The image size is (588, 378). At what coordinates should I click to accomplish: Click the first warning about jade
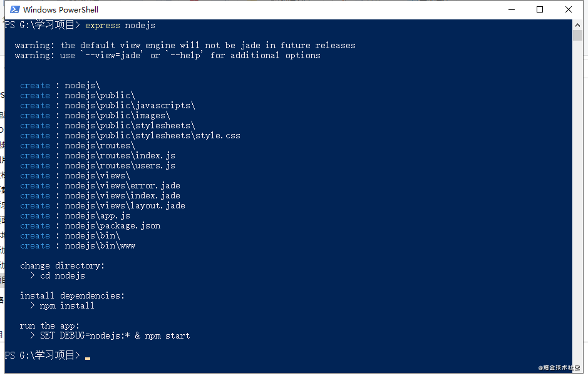click(x=185, y=45)
